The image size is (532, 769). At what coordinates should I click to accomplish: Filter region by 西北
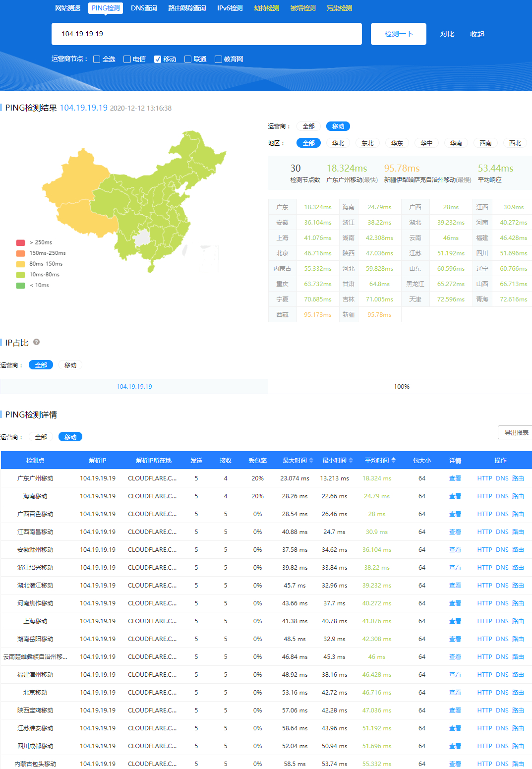[515, 143]
